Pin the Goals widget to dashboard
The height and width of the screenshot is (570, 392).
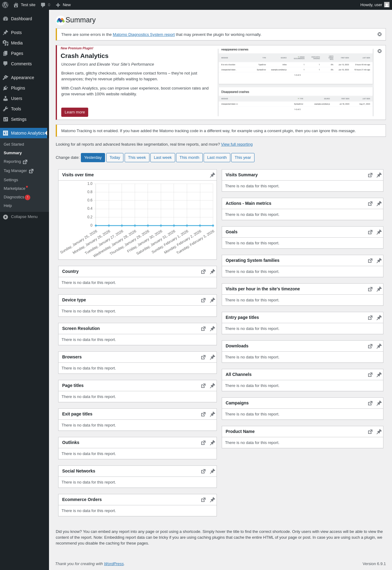(379, 232)
